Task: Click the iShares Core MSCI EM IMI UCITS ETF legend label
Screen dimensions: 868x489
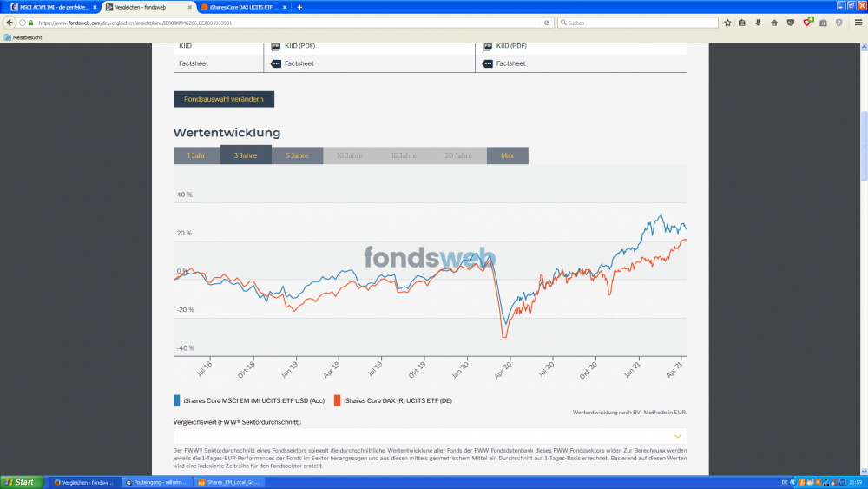Action: tap(254, 400)
